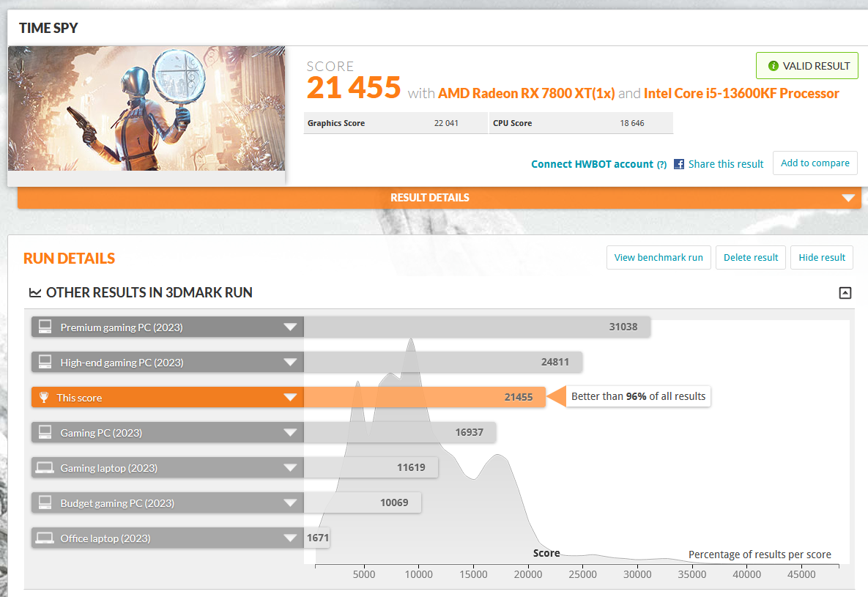Image resolution: width=868 pixels, height=597 pixels.
Task: Click the Percentage of results per score label
Action: (760, 555)
